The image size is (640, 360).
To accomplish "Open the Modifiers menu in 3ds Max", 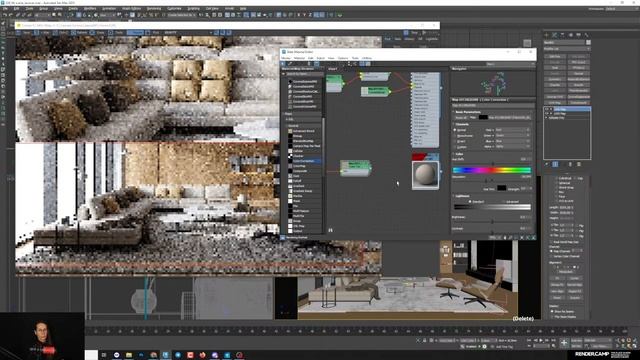I will (90, 8).
